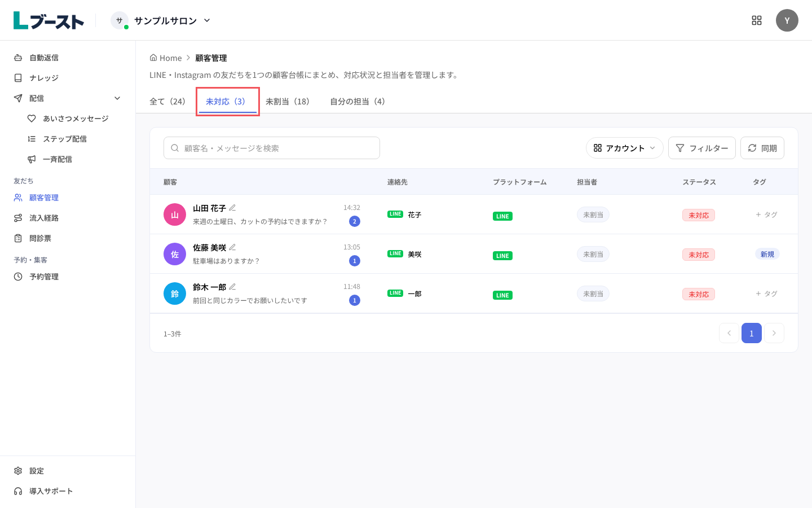The height and width of the screenshot is (508, 812).
Task: Focus the 顧客名・メッセージを検索 search field
Action: (x=272, y=148)
